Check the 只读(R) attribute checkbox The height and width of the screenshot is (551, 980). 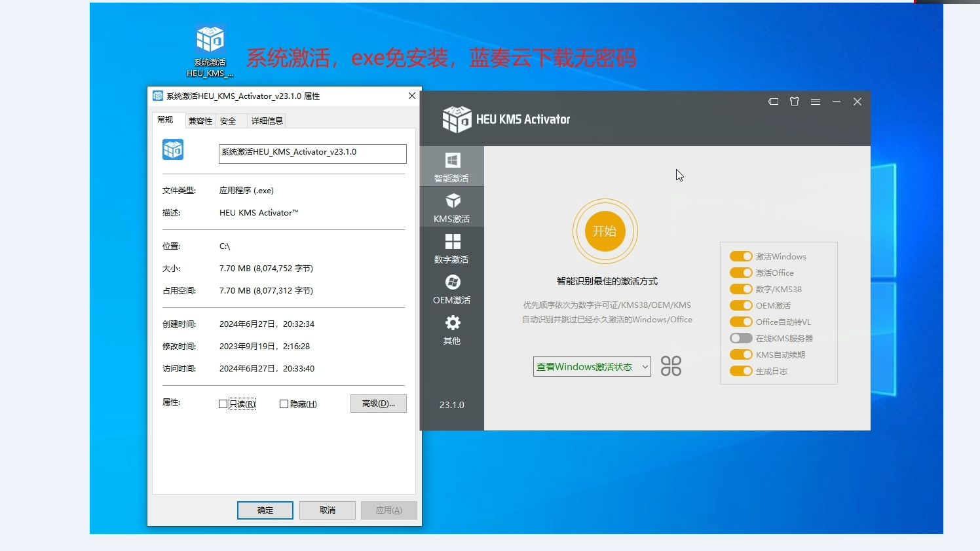(x=223, y=404)
